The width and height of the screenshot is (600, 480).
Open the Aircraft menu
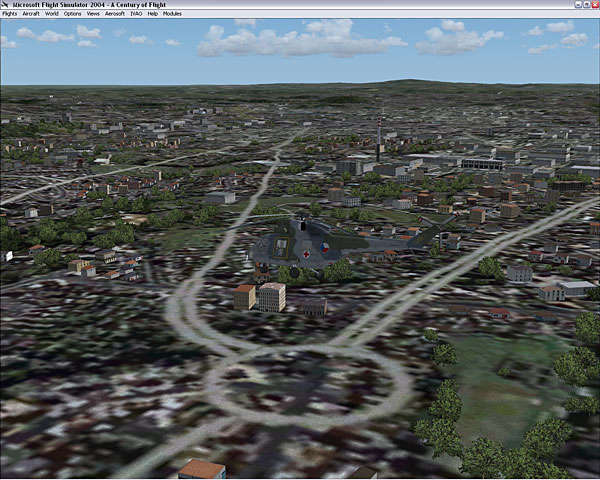pyautogui.click(x=31, y=13)
